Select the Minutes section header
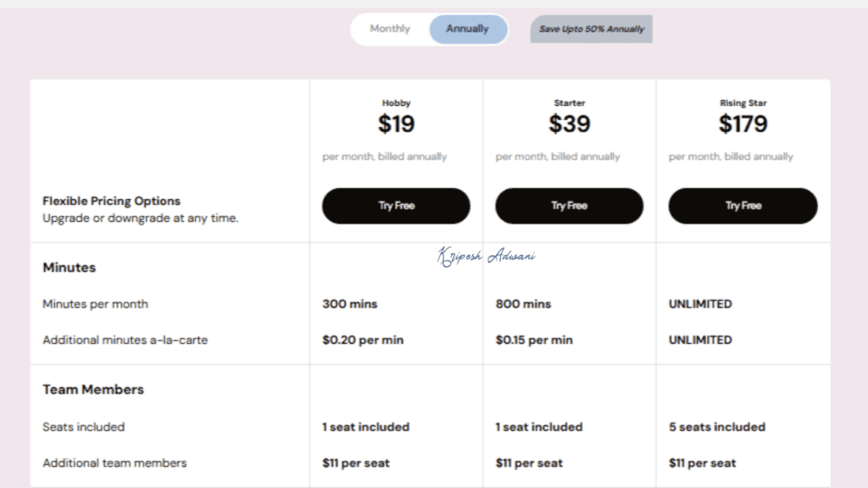Screen dimensions: 868x488 tap(69, 267)
